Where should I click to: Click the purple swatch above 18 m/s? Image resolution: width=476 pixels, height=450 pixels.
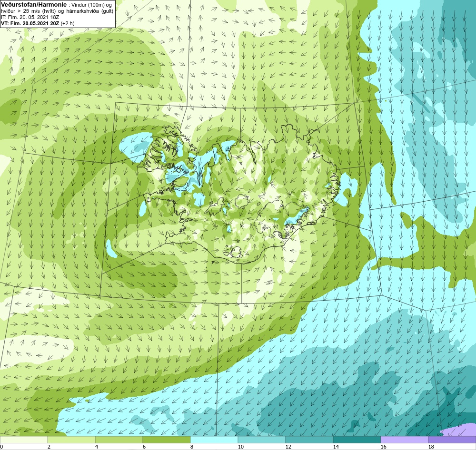(452, 440)
